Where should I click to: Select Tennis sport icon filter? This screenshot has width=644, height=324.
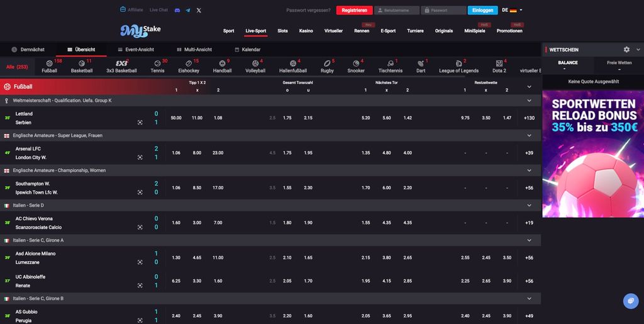pyautogui.click(x=157, y=67)
